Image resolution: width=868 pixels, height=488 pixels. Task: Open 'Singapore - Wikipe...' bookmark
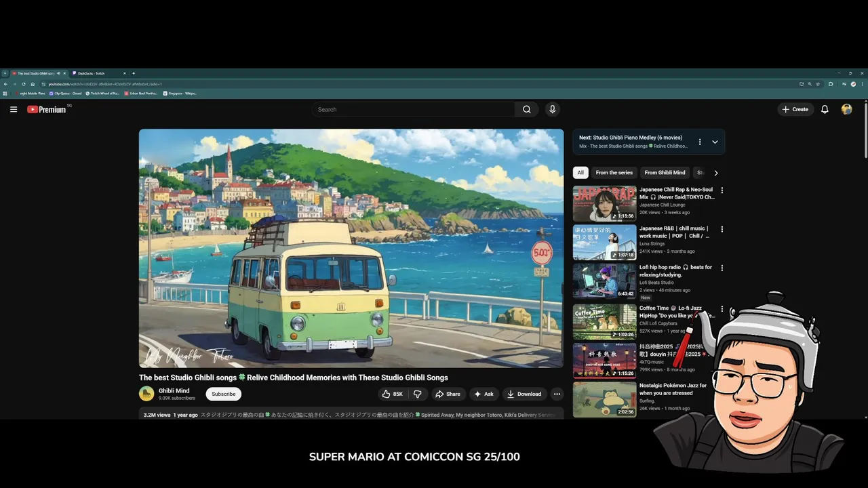point(180,94)
